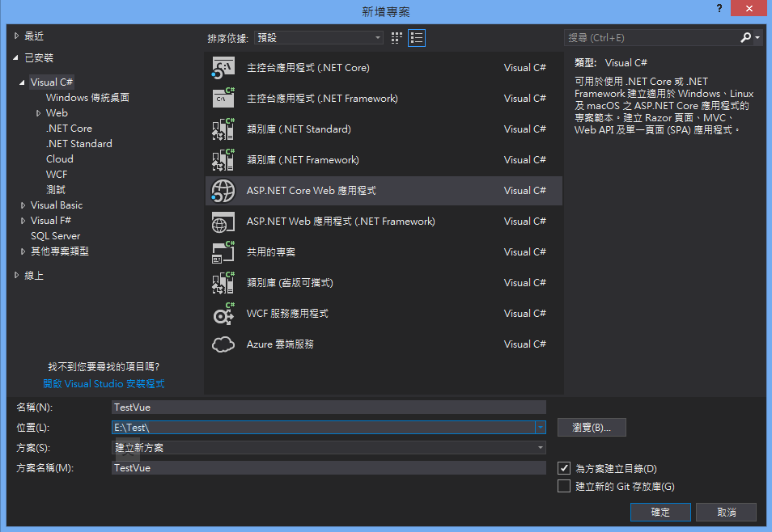
Task: Select 類別庫 (舊版可攜式) template name
Action: point(290,283)
